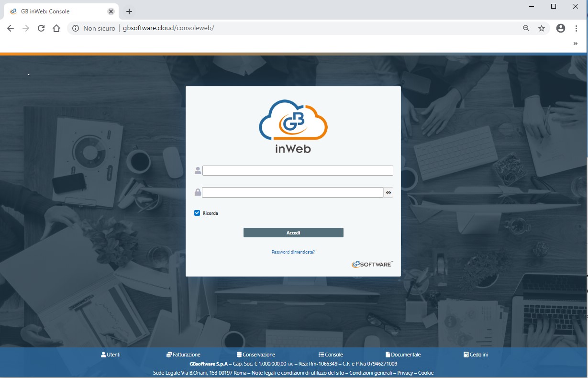Open Conservazione in footer menu
588x378 pixels.
tap(256, 355)
